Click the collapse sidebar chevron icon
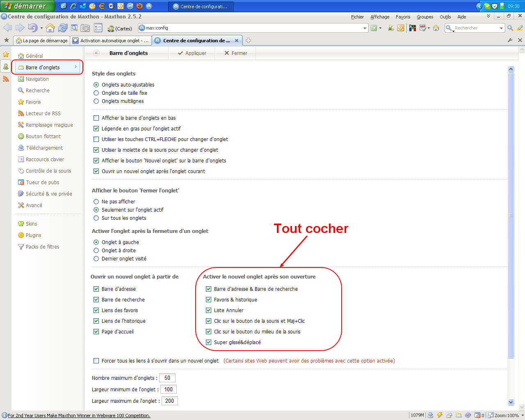525x420 pixels. [x=96, y=53]
